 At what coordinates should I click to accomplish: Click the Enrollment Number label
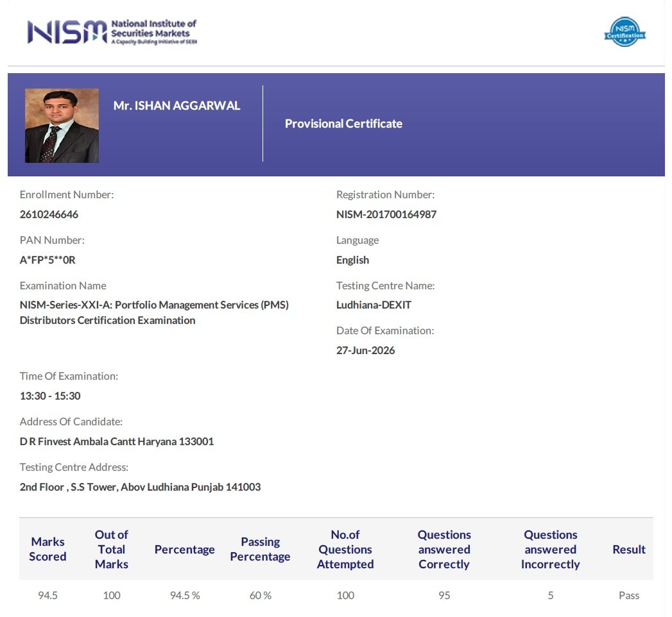pyautogui.click(x=67, y=195)
